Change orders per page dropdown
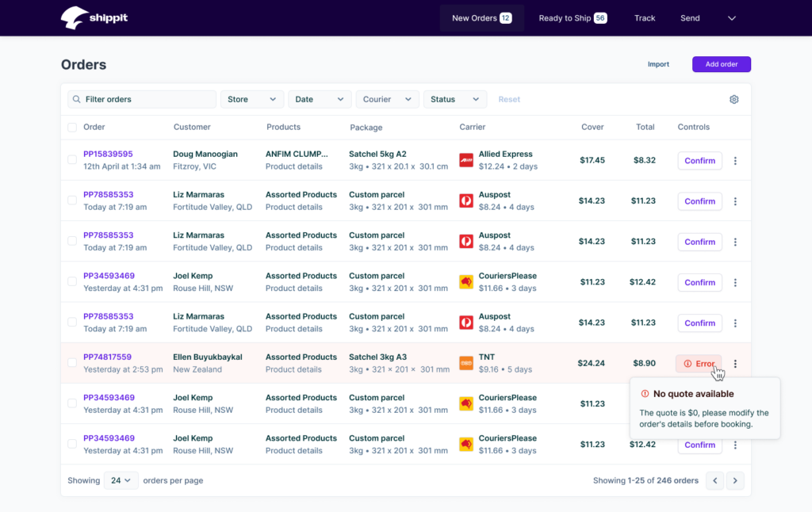The height and width of the screenshot is (512, 812). pyautogui.click(x=121, y=480)
